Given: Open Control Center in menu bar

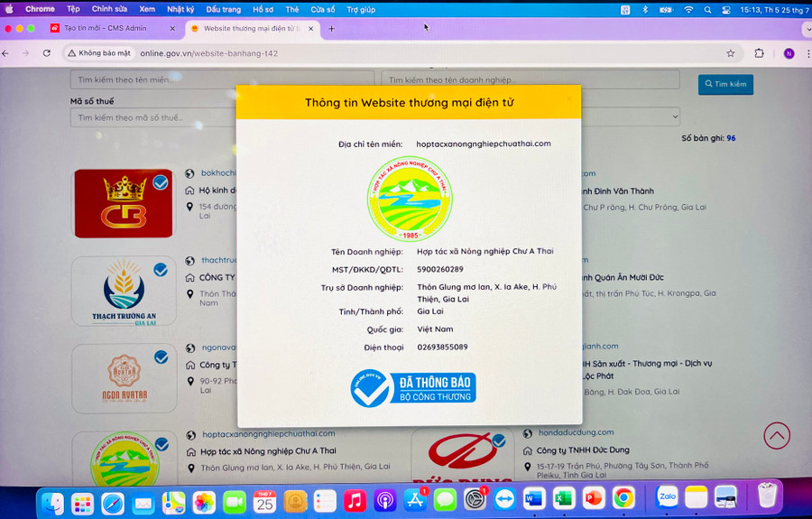Looking at the screenshot, I should 726,10.
